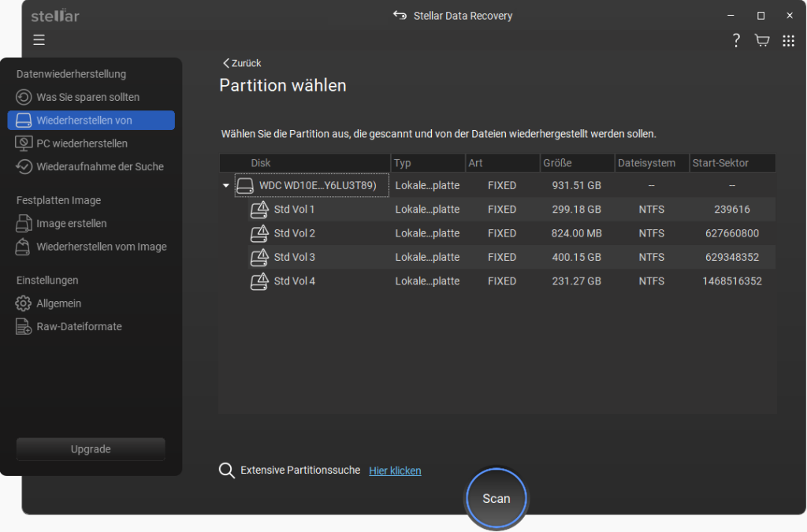
Task: Click the Upgrade button
Action: pos(90,449)
